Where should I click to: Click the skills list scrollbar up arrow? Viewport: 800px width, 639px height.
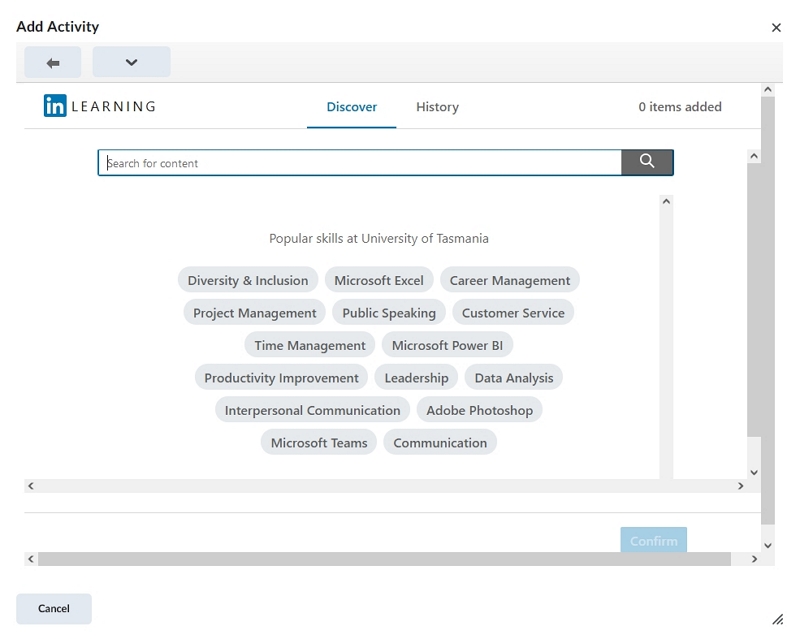666,202
